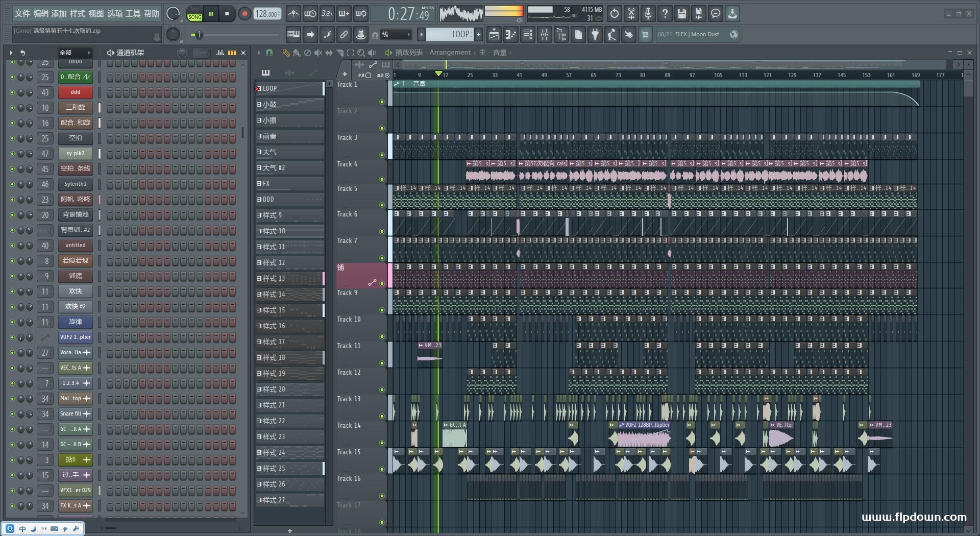This screenshot has width=980, height=536.
Task: Click the save project floppy icon
Action: click(x=681, y=14)
